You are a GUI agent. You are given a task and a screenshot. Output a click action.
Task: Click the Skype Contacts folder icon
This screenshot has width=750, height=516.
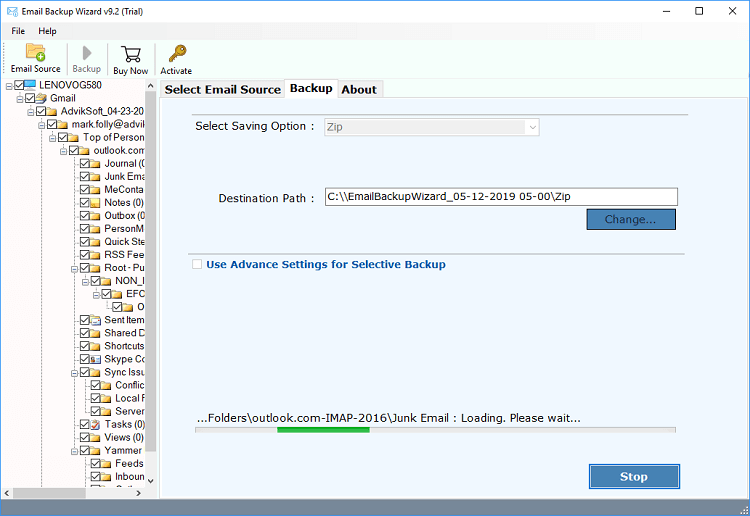(x=95, y=359)
